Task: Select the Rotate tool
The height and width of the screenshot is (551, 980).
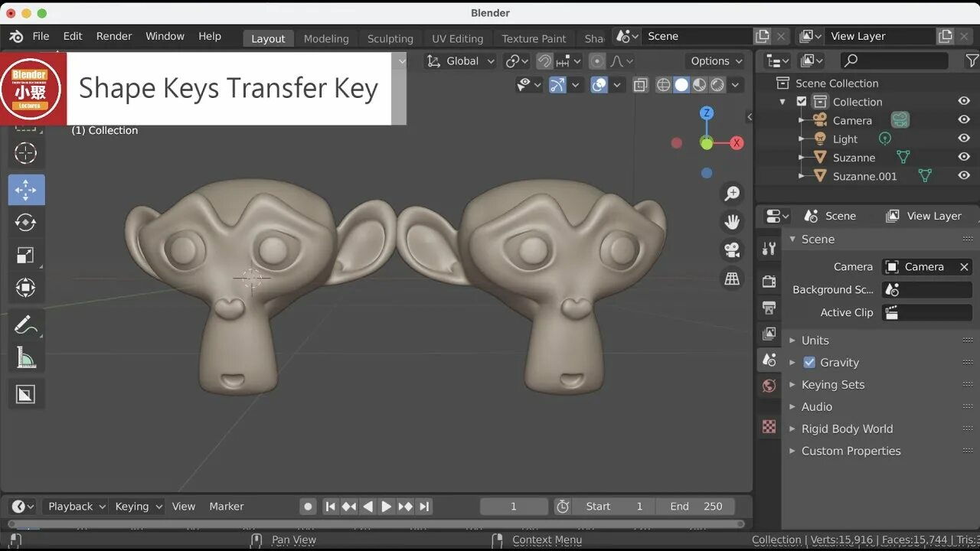Action: 26,223
